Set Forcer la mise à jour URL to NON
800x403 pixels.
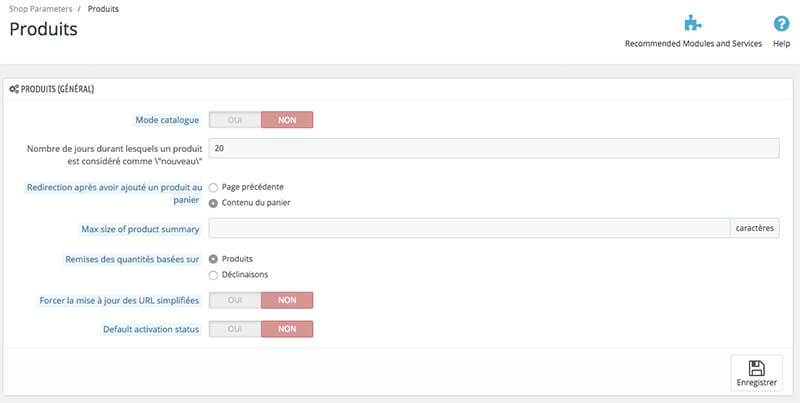287,299
